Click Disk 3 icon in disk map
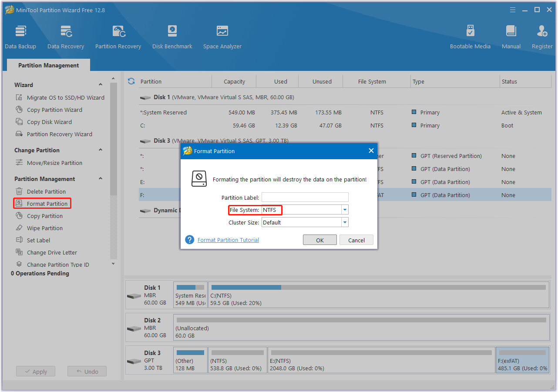The height and width of the screenshot is (392, 558). pos(134,361)
